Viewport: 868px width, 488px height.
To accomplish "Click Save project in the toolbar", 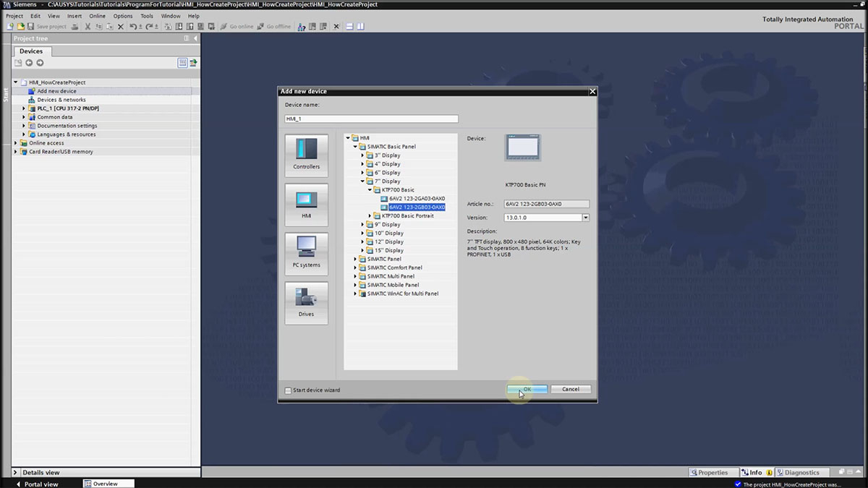I will click(47, 27).
